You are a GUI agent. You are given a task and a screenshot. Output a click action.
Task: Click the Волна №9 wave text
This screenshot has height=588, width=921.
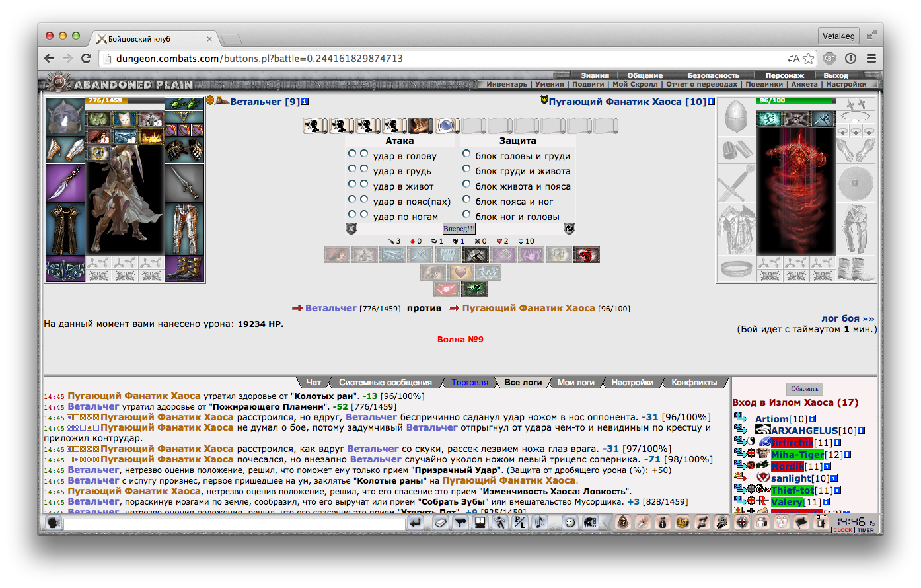(460, 339)
